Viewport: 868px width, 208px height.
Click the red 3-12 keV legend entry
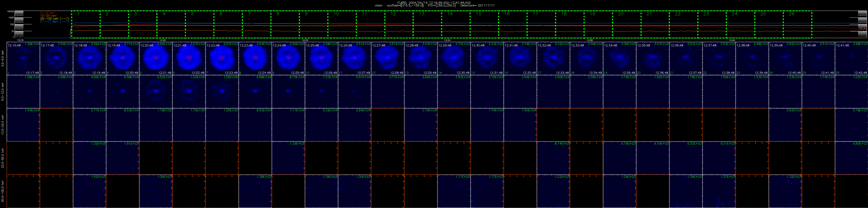[x=47, y=13]
